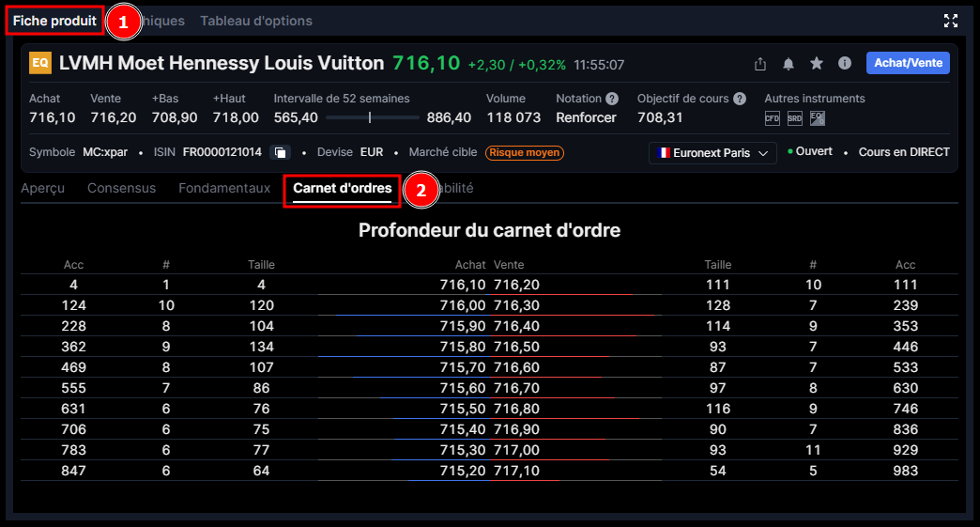Switch to the Fiche produit tab

click(54, 21)
